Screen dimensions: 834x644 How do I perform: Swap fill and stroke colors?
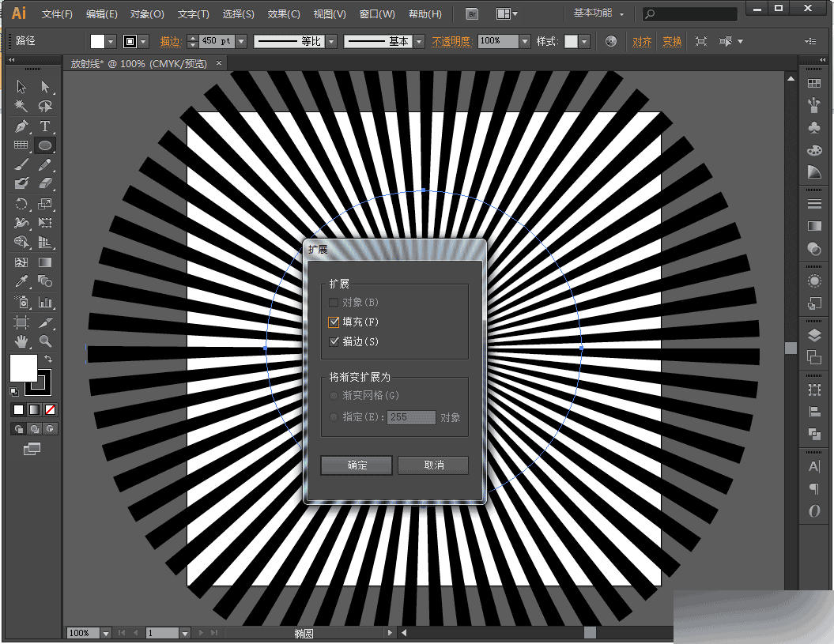[x=47, y=359]
